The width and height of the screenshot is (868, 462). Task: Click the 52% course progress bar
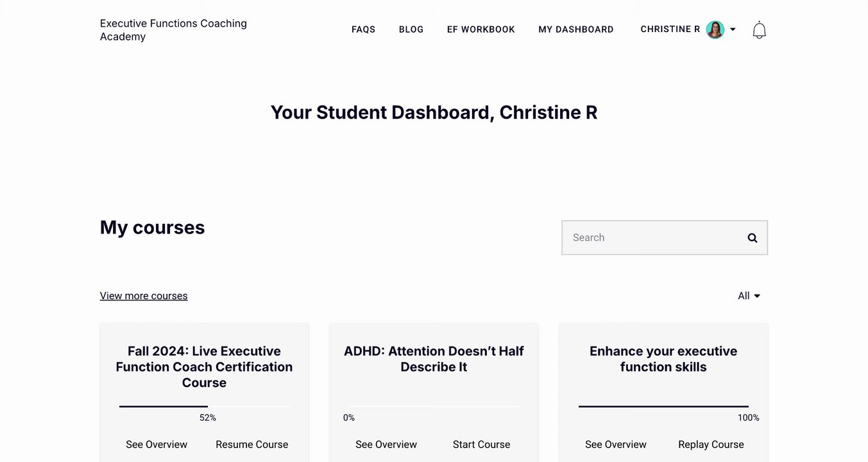pos(204,406)
